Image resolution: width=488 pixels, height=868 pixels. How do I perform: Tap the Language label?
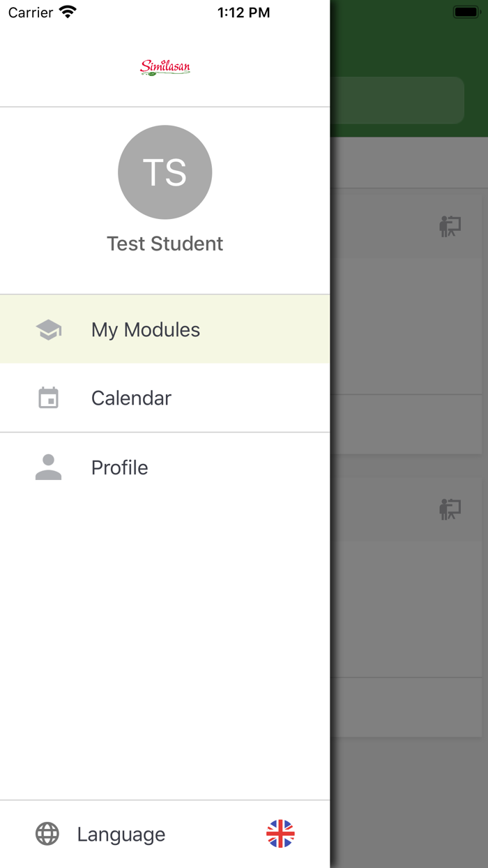[121, 834]
